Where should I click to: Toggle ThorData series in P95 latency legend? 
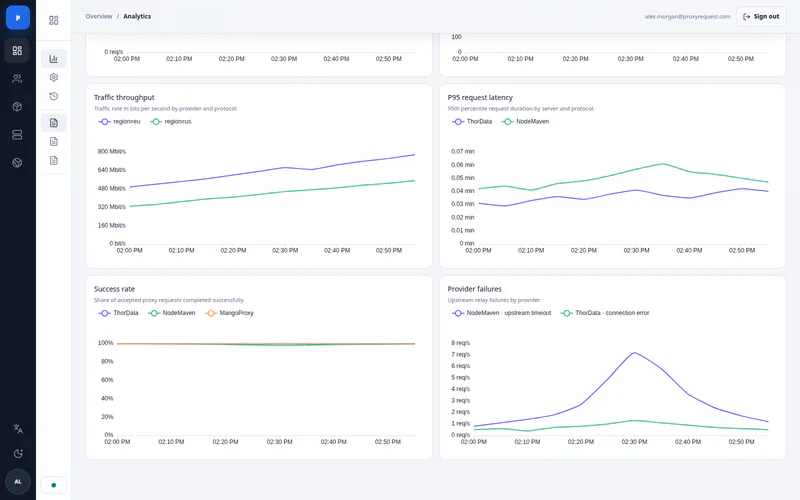[472, 121]
